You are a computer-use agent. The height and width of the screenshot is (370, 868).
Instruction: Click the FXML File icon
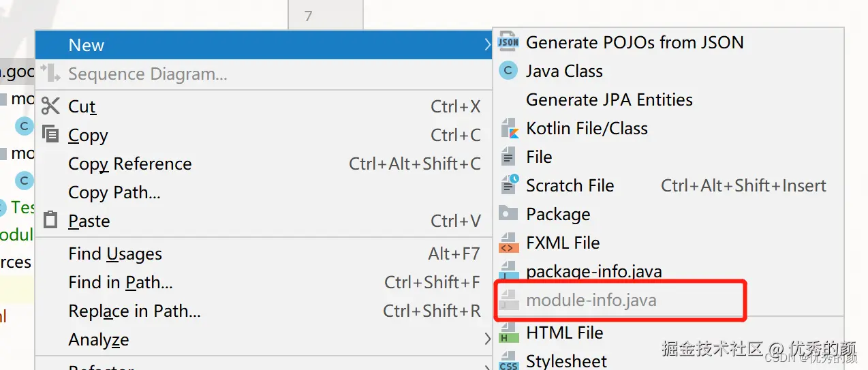point(508,243)
